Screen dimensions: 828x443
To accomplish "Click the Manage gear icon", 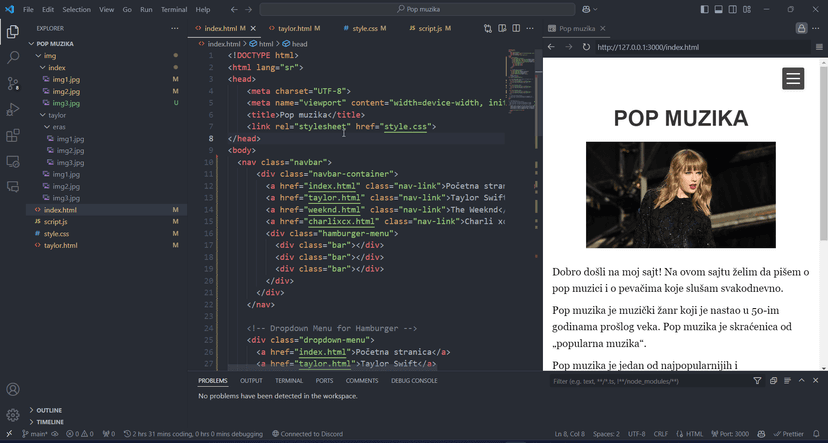I will [x=13, y=415].
